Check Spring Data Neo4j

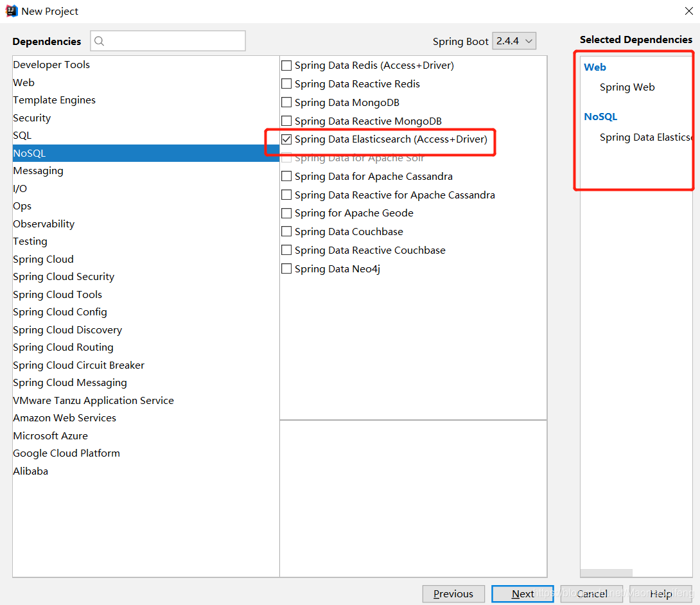click(286, 269)
